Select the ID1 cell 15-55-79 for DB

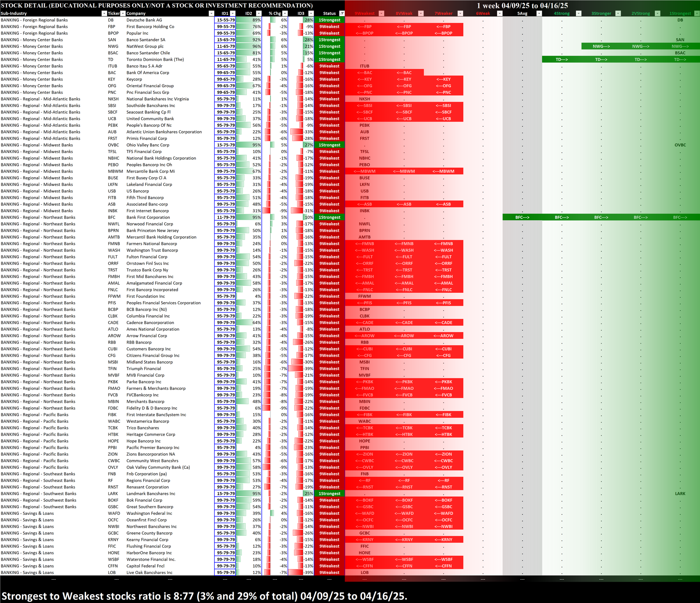coord(225,20)
